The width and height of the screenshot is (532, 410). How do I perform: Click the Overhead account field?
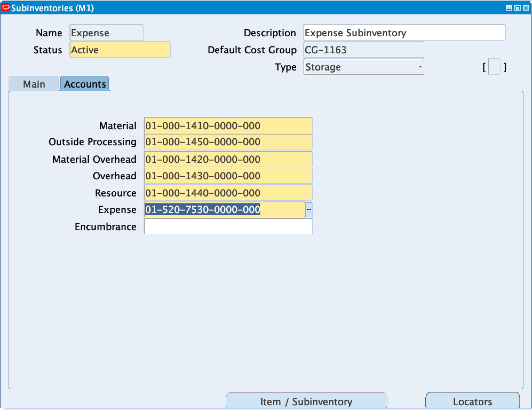pos(228,176)
